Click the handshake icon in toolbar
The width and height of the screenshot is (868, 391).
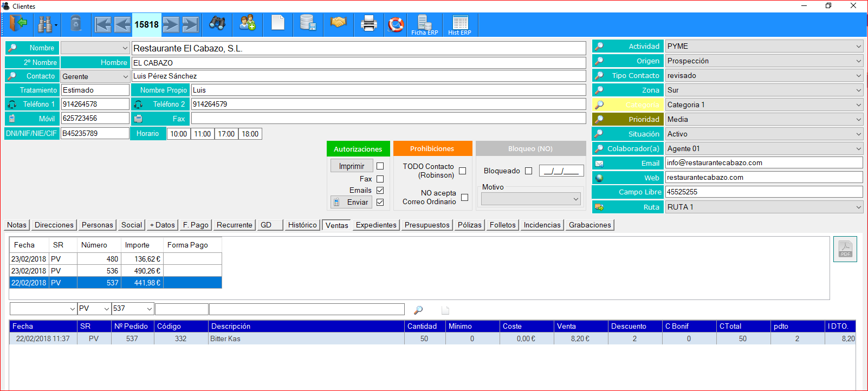pyautogui.click(x=338, y=23)
